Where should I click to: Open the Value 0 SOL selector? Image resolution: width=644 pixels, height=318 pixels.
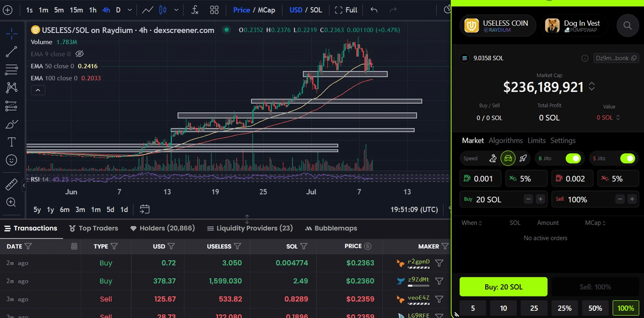point(608,117)
